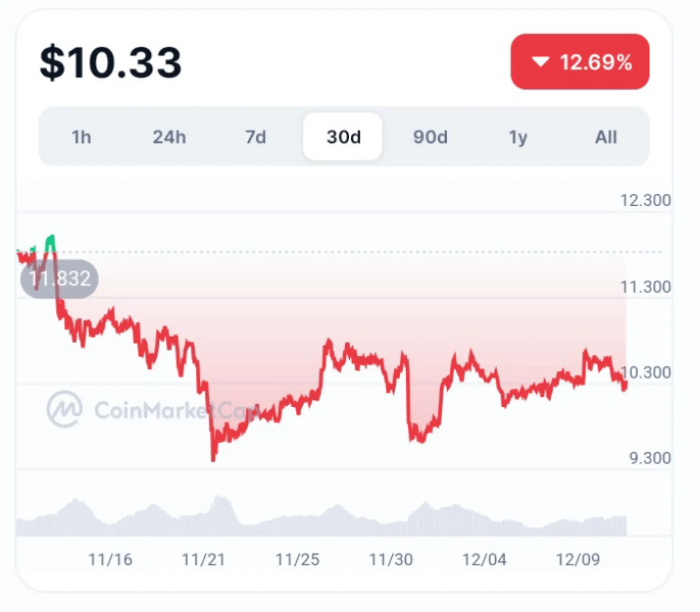Click the 9.300 y-axis price label
Image resolution: width=700 pixels, height=612 pixels.
click(x=650, y=458)
